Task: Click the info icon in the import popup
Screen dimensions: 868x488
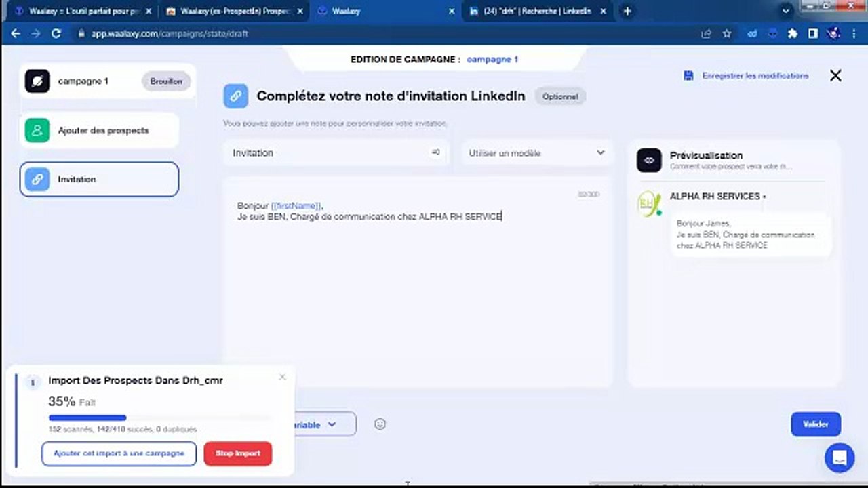Action: [32, 382]
